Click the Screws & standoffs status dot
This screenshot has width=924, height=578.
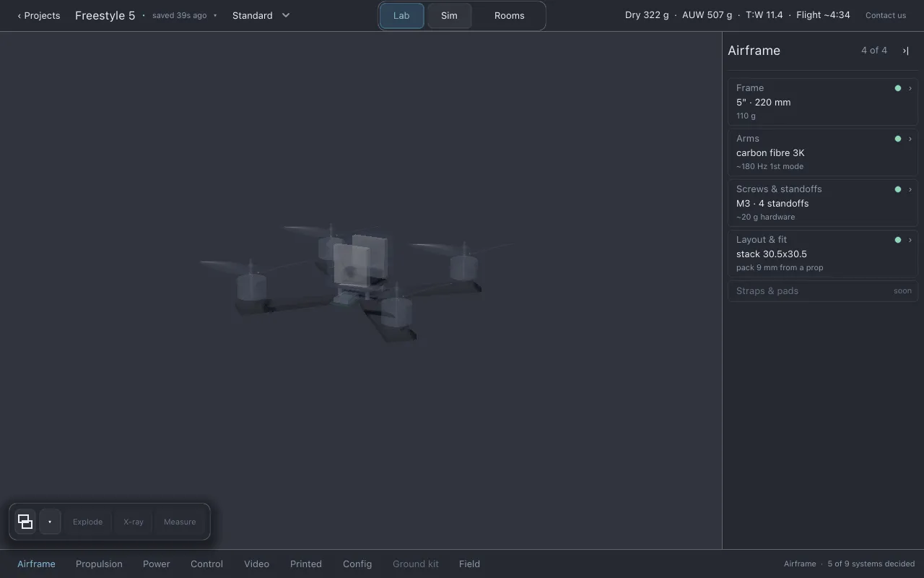coord(898,189)
